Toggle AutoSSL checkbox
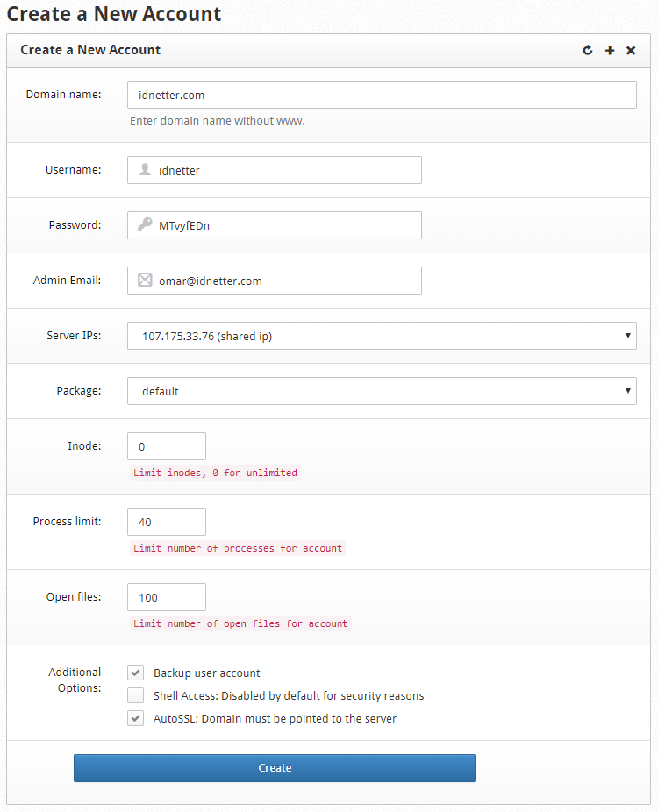 click(x=136, y=718)
